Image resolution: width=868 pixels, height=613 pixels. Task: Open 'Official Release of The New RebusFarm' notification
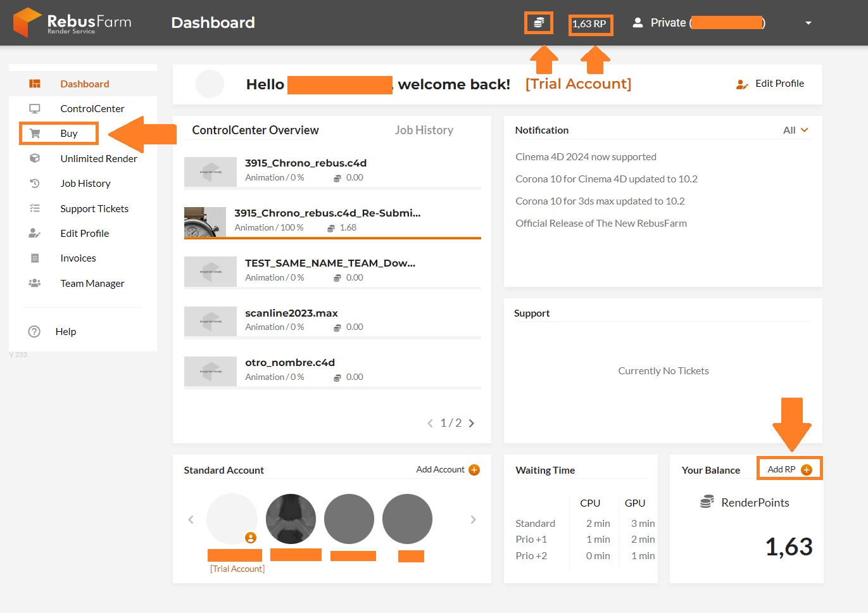click(601, 223)
